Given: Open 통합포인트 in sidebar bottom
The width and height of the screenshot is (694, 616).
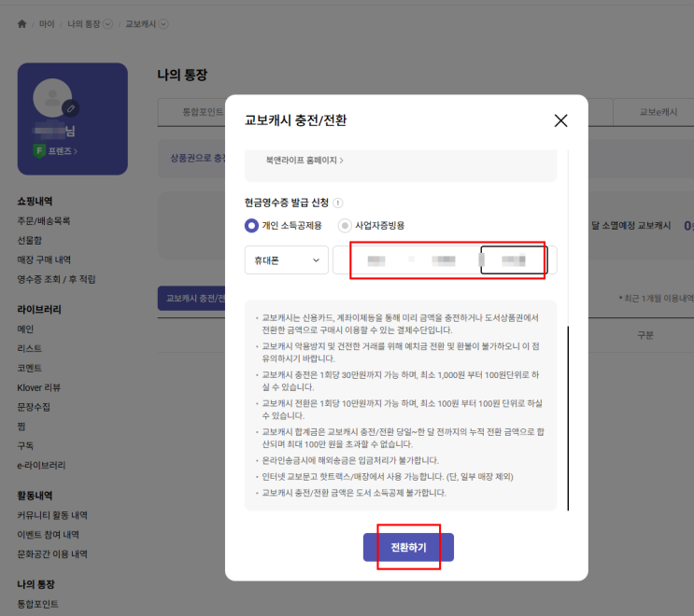Looking at the screenshot, I should pos(37,604).
